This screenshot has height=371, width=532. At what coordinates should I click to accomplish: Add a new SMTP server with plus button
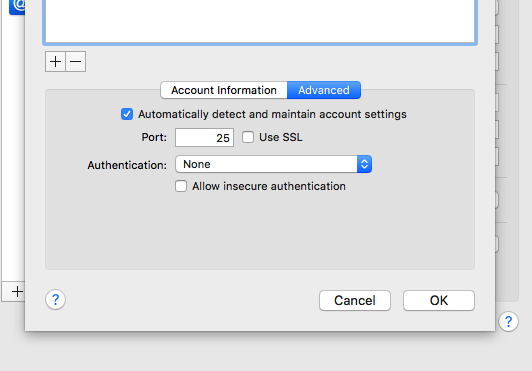[x=55, y=62]
